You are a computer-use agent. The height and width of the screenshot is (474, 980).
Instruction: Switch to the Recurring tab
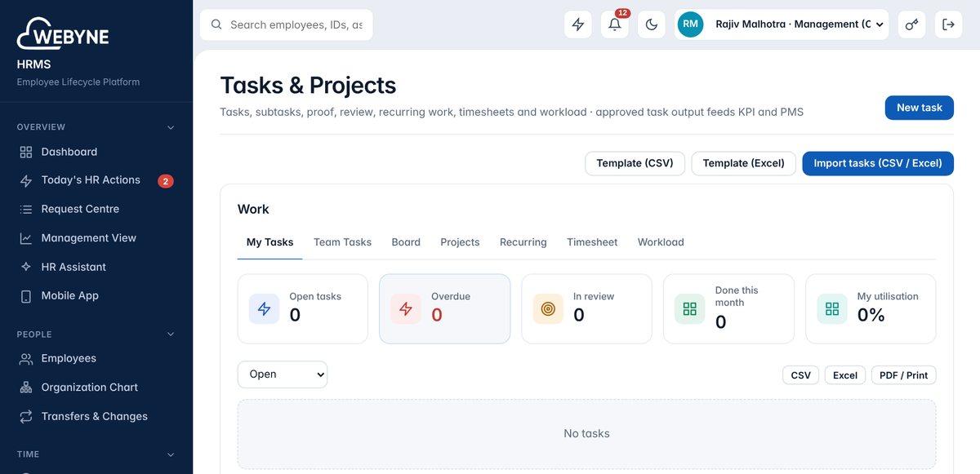point(523,242)
